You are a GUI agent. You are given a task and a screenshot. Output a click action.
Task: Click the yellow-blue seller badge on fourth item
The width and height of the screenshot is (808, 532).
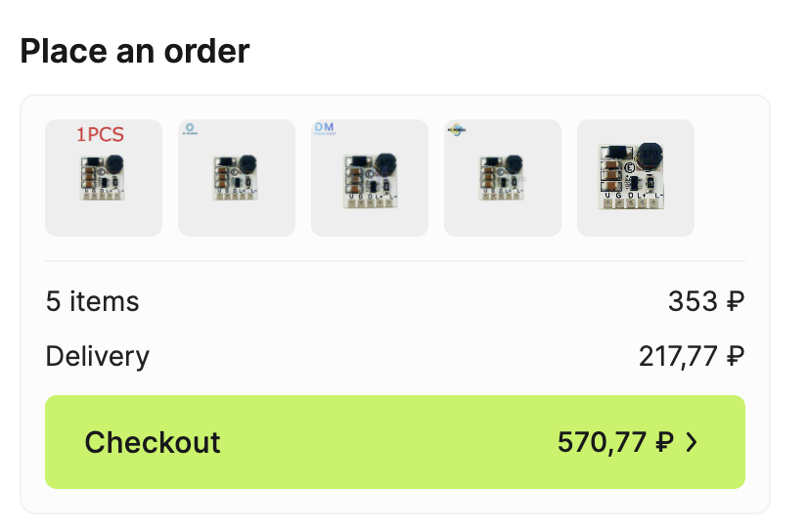pos(457,129)
